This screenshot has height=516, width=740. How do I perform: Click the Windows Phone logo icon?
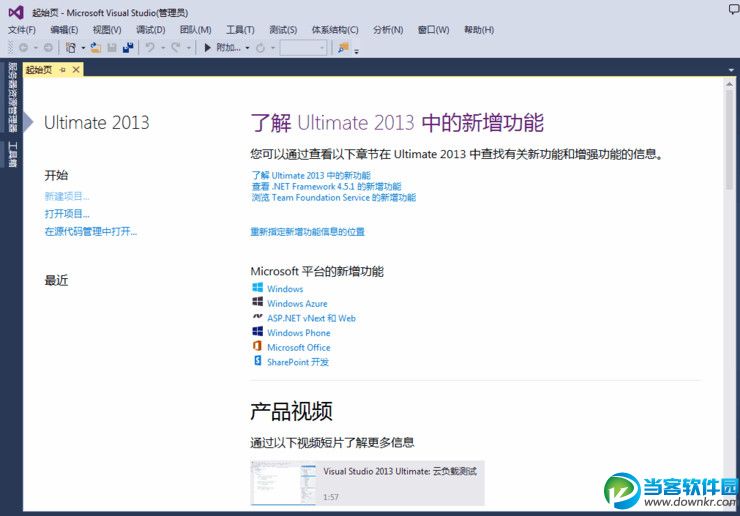point(257,331)
